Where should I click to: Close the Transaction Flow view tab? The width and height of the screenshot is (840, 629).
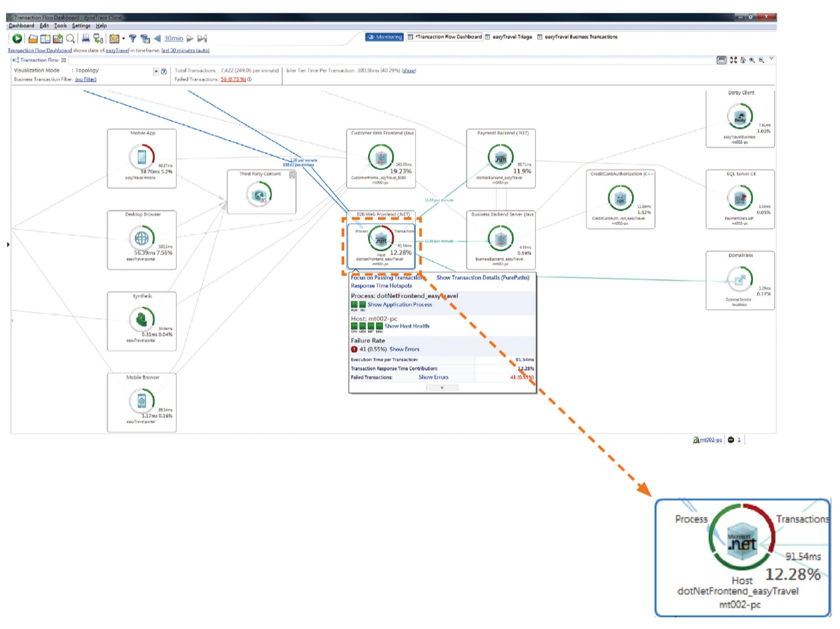[x=64, y=60]
